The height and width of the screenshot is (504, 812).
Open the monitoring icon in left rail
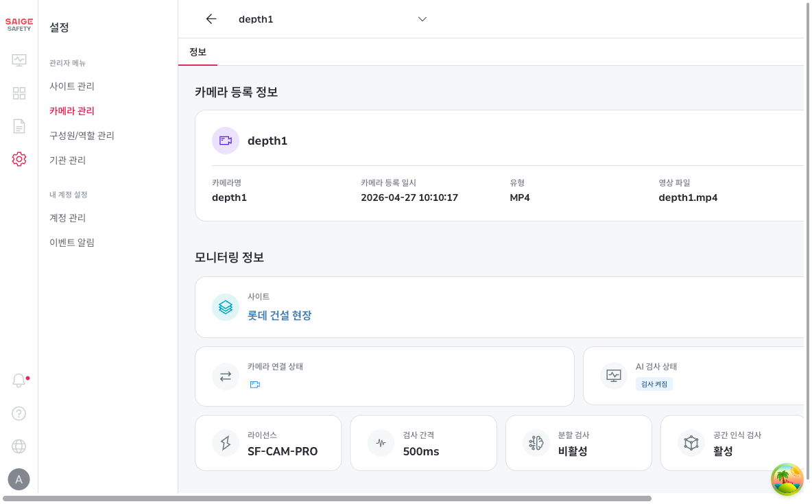coord(19,60)
